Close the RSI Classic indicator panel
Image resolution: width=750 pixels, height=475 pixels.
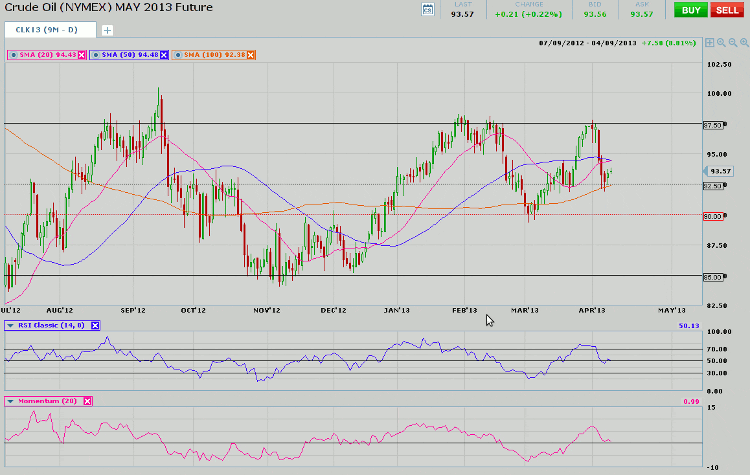click(x=96, y=325)
